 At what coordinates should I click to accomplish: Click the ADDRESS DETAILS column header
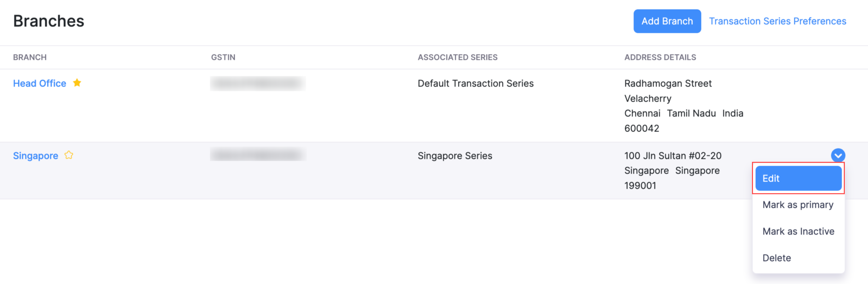[x=660, y=57]
